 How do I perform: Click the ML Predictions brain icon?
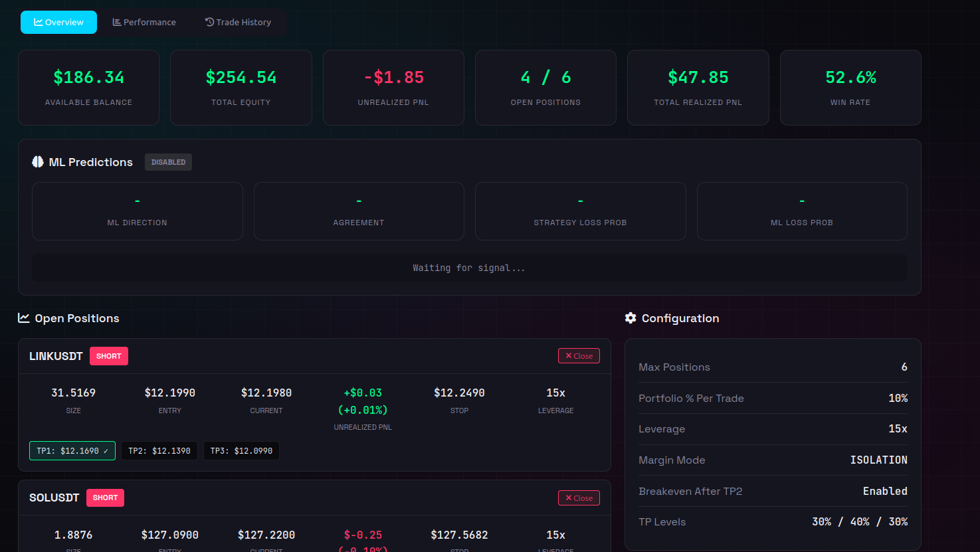click(37, 161)
